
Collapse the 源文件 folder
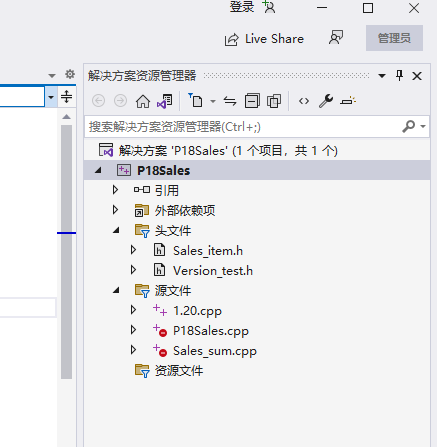pyautogui.click(x=116, y=290)
